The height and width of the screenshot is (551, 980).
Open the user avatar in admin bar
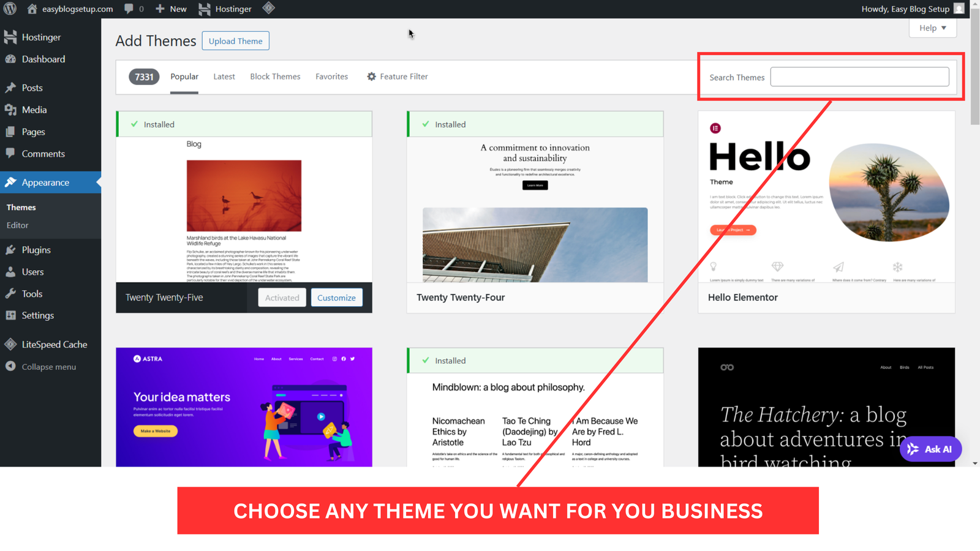tap(959, 9)
